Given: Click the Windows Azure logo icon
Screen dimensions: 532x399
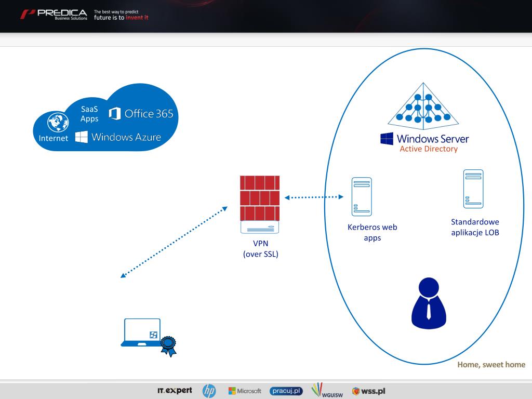Looking at the screenshot, I should pyautogui.click(x=82, y=137).
